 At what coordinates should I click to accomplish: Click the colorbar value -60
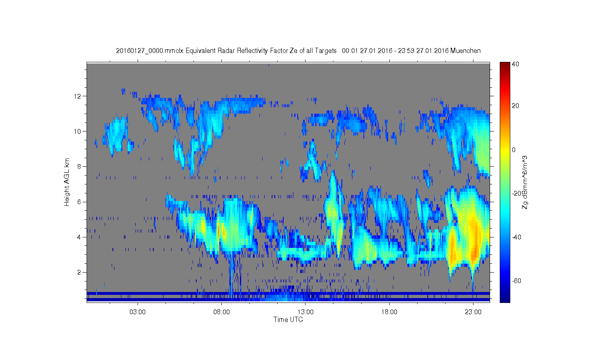point(516,281)
